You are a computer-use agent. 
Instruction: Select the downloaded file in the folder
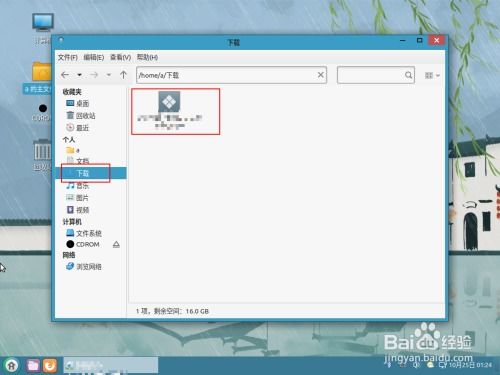point(170,111)
